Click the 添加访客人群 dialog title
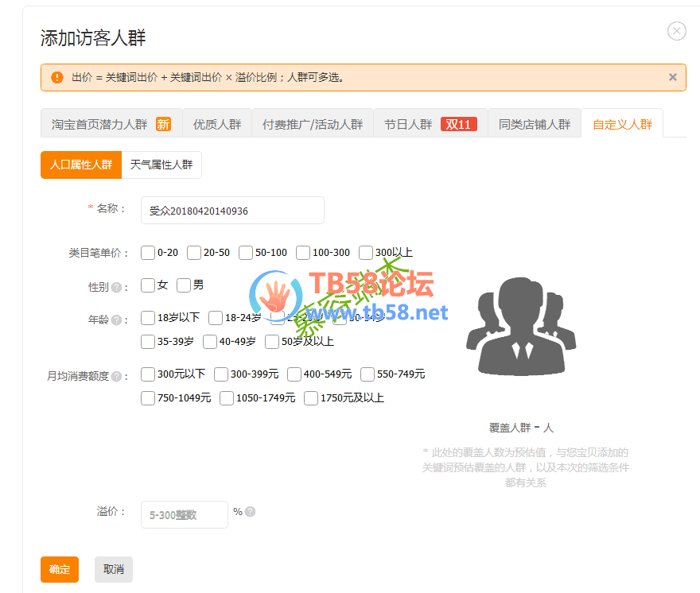Image resolution: width=700 pixels, height=593 pixels. tap(93, 38)
